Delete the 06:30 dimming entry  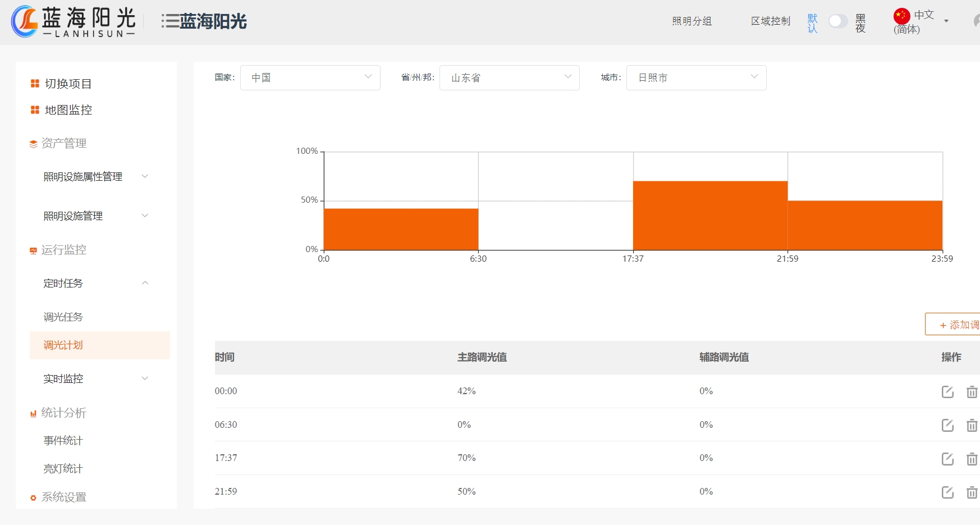coord(972,425)
